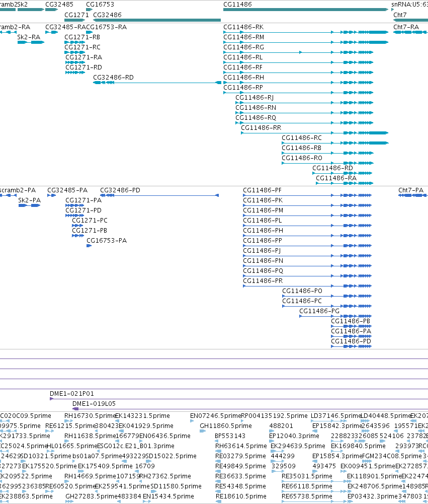This screenshot has height=504, width=428.
Task: Open protein CG11486-PM
Action: click(x=263, y=210)
